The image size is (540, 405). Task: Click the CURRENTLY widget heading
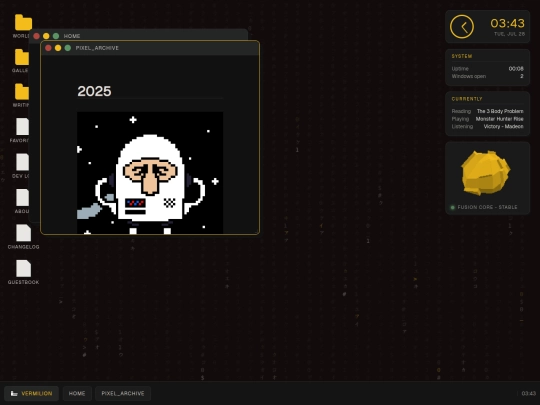pos(467,99)
